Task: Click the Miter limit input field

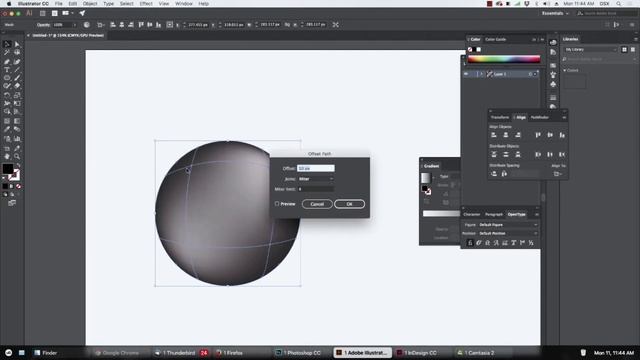Action: 316,189
